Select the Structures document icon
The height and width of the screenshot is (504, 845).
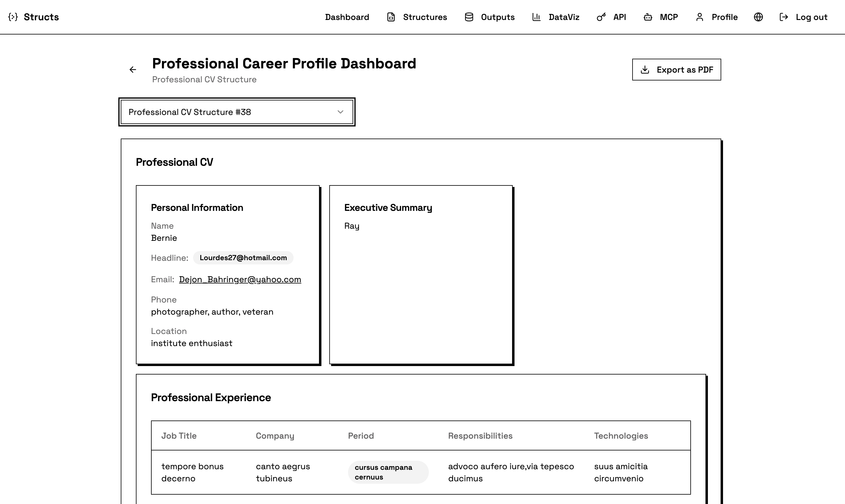pos(391,17)
